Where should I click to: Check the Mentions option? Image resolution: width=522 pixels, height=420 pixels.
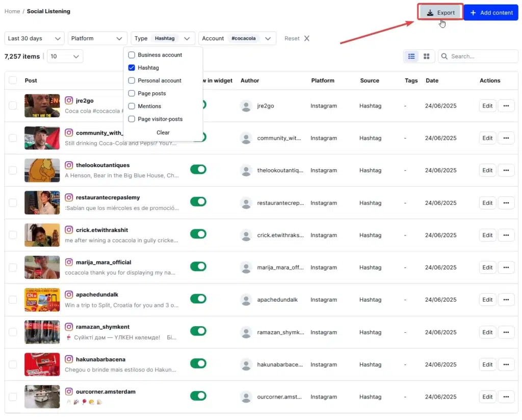132,106
